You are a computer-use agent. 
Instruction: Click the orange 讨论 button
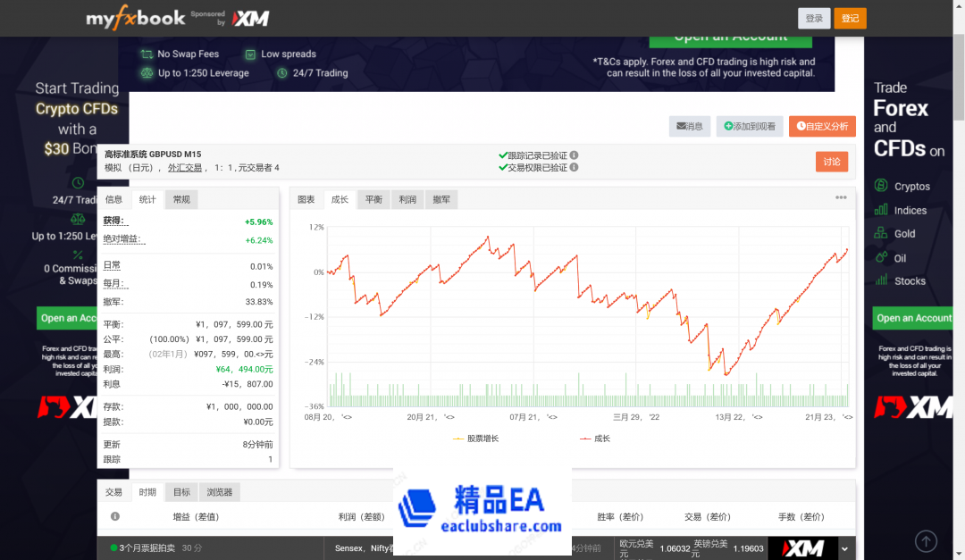coord(832,161)
